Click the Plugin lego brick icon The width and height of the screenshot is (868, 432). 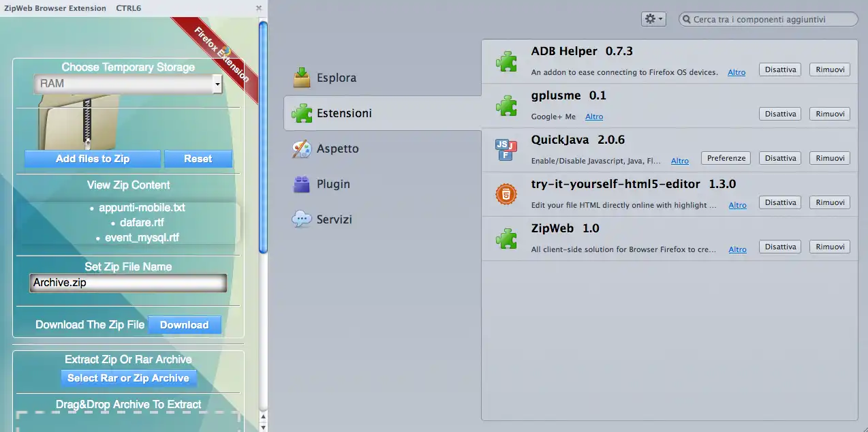point(302,184)
